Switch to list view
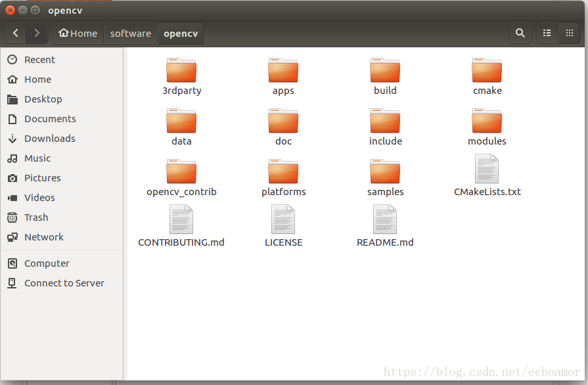 click(547, 33)
